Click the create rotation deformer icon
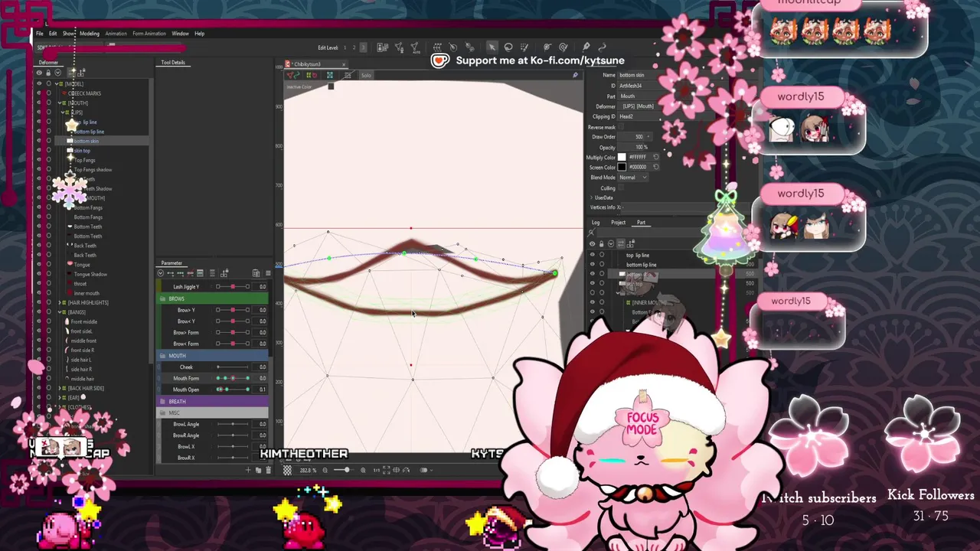The image size is (980, 551). pos(453,47)
